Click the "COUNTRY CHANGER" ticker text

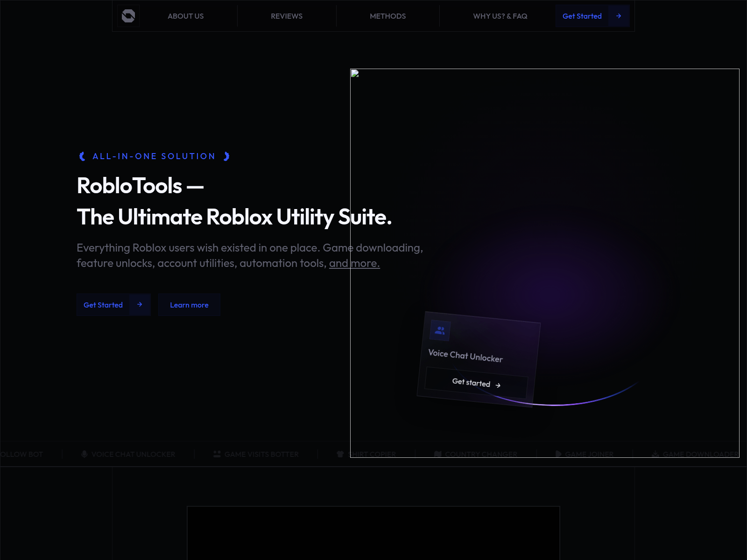pos(481,454)
